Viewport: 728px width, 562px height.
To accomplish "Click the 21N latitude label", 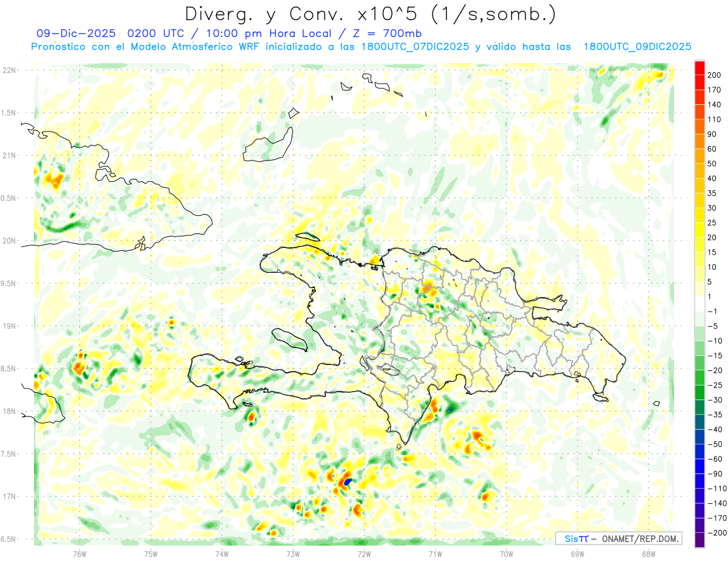I will click(10, 156).
